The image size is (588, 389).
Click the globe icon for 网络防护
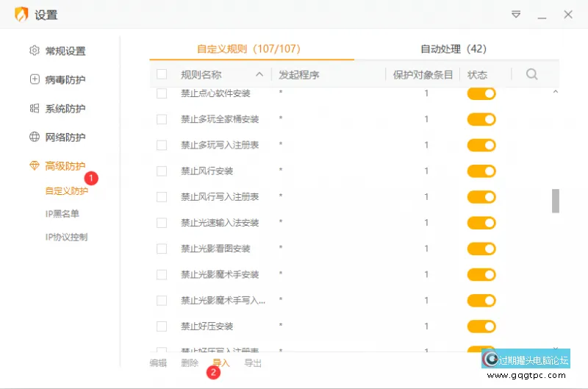[x=35, y=137]
